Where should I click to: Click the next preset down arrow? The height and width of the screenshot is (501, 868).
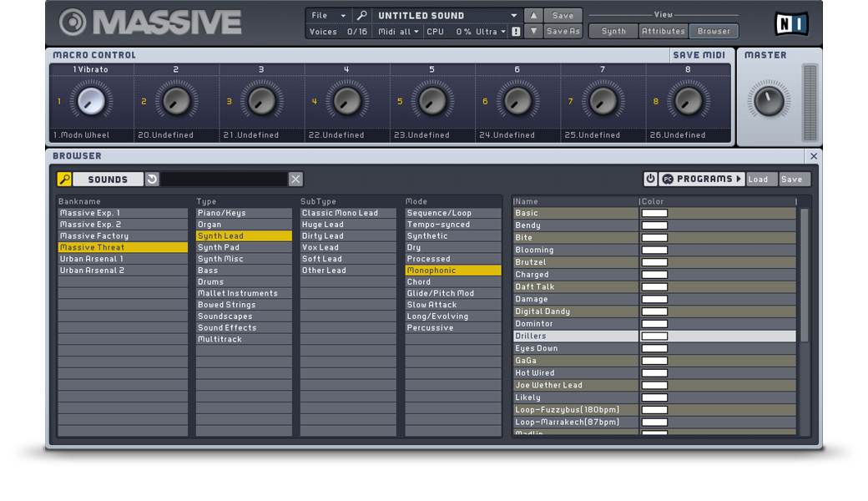[x=533, y=32]
